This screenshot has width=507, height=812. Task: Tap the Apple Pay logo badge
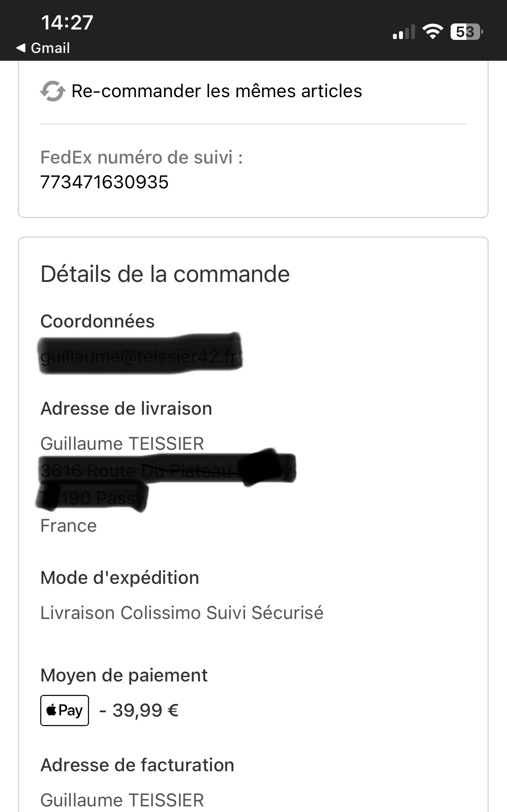coord(65,710)
